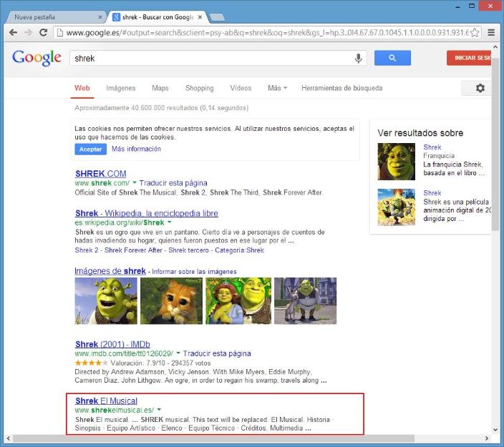
Task: Accept cookies with the Aceptar button
Action: tap(91, 149)
